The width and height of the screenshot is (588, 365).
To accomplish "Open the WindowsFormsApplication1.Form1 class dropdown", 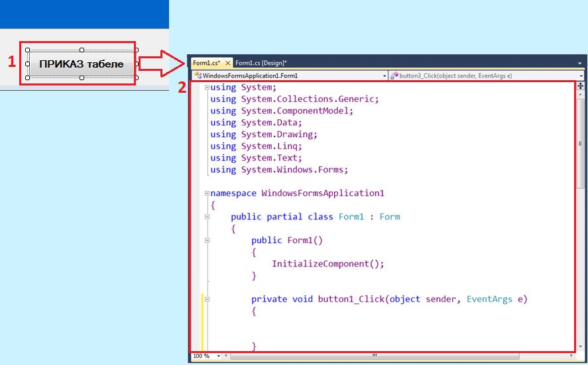I will 384,76.
